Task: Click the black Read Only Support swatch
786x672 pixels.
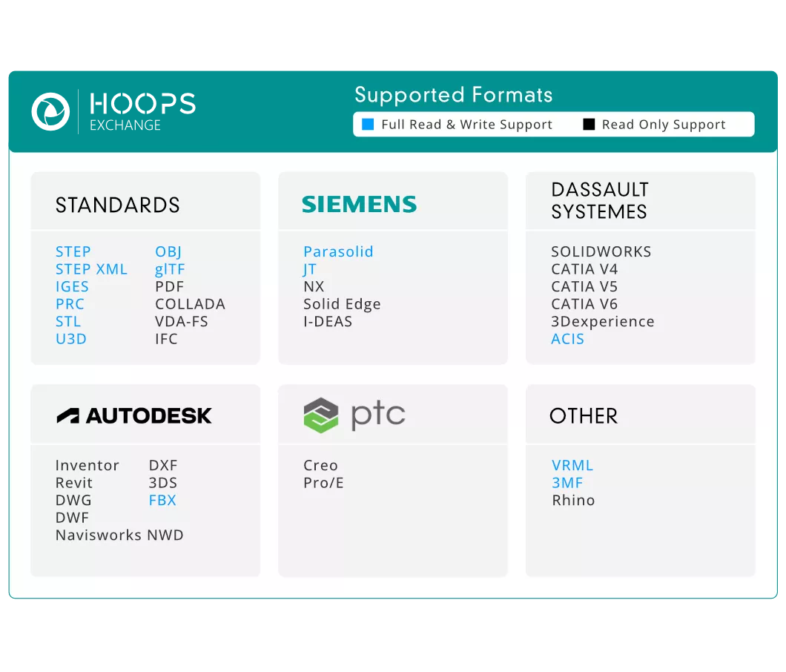Action: (x=589, y=125)
